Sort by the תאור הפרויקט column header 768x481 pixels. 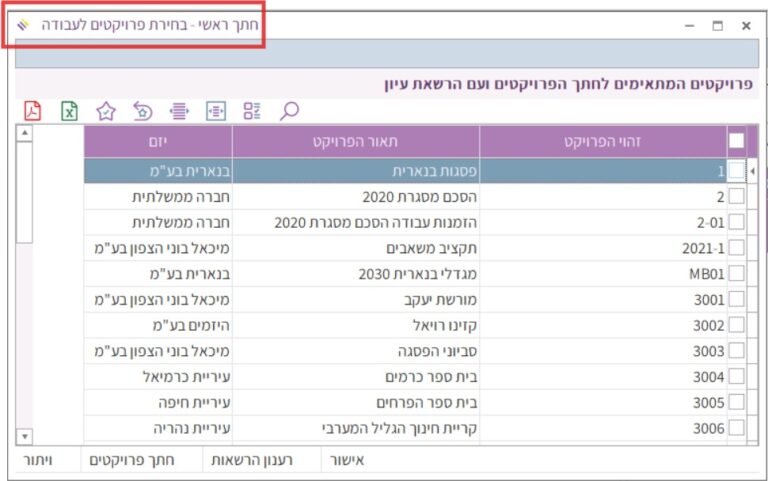[x=356, y=141]
